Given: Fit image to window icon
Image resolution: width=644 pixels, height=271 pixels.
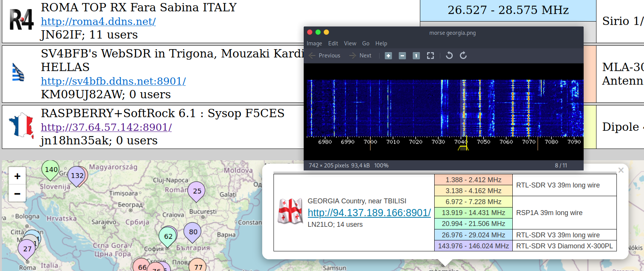Looking at the screenshot, I should pos(430,56).
